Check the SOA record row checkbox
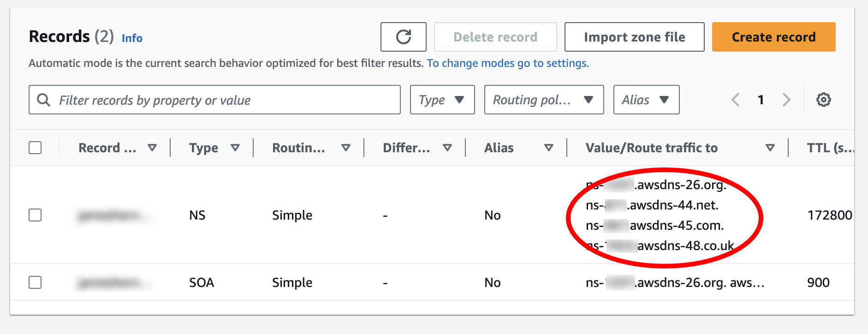Image resolution: width=868 pixels, height=334 pixels. pyautogui.click(x=35, y=282)
